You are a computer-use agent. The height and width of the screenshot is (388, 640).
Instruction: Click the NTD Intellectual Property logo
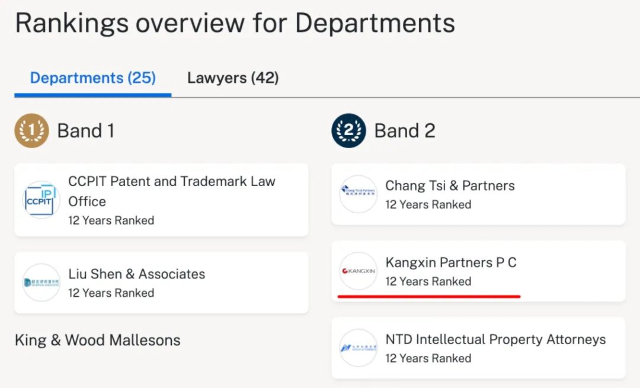click(x=358, y=348)
